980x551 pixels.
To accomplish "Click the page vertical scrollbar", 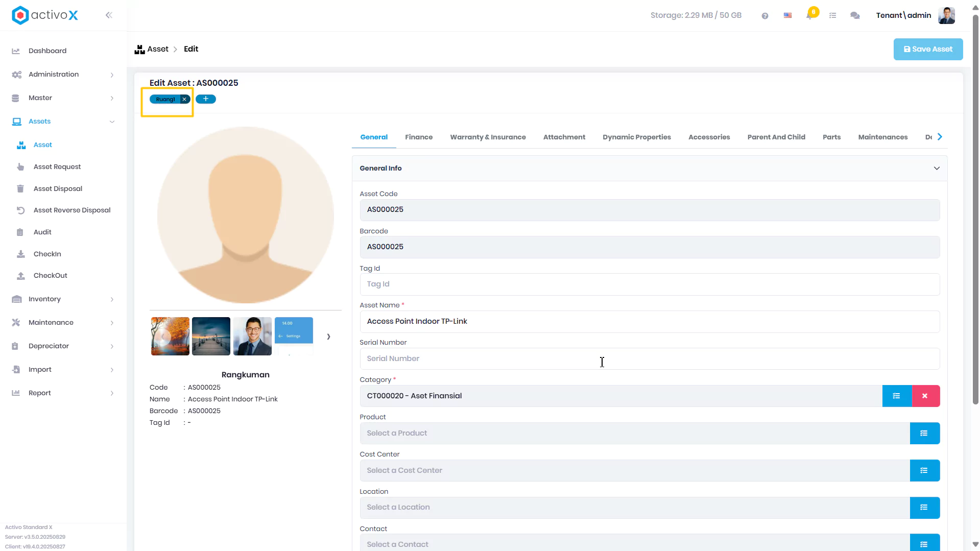I will pos(975,209).
